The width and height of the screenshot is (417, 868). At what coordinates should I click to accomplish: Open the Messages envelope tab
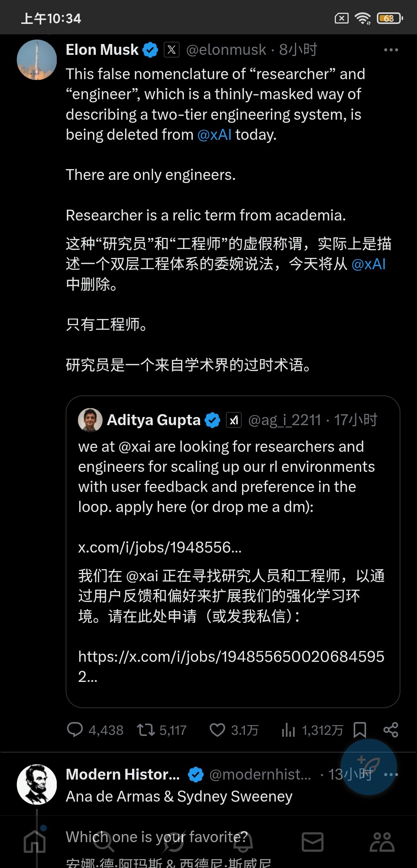point(312,842)
